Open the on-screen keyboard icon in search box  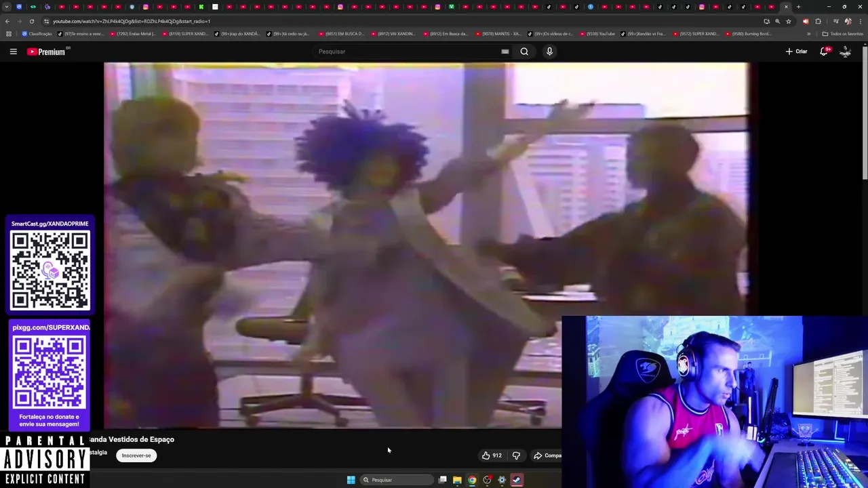505,52
